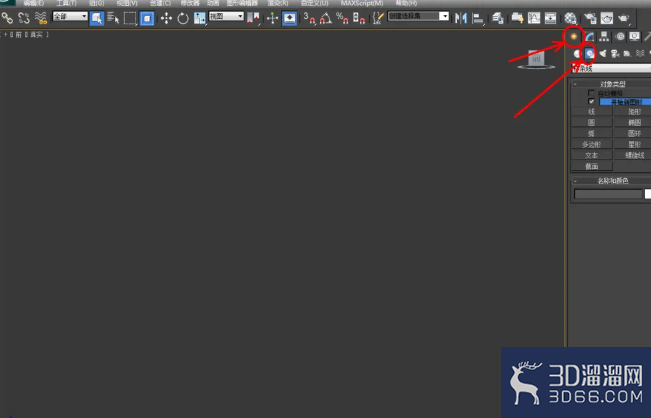This screenshot has height=418, width=651.
Task: Click the 文本 (Text) button
Action: [x=592, y=155]
